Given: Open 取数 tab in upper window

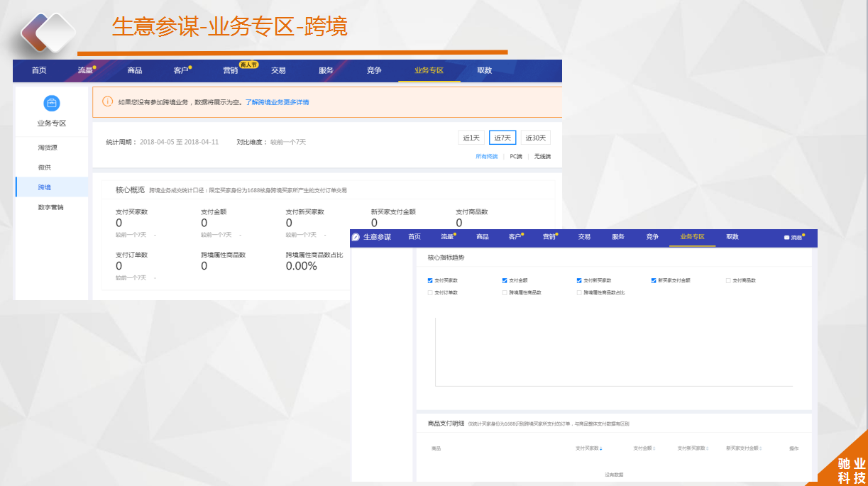Looking at the screenshot, I should pos(485,70).
